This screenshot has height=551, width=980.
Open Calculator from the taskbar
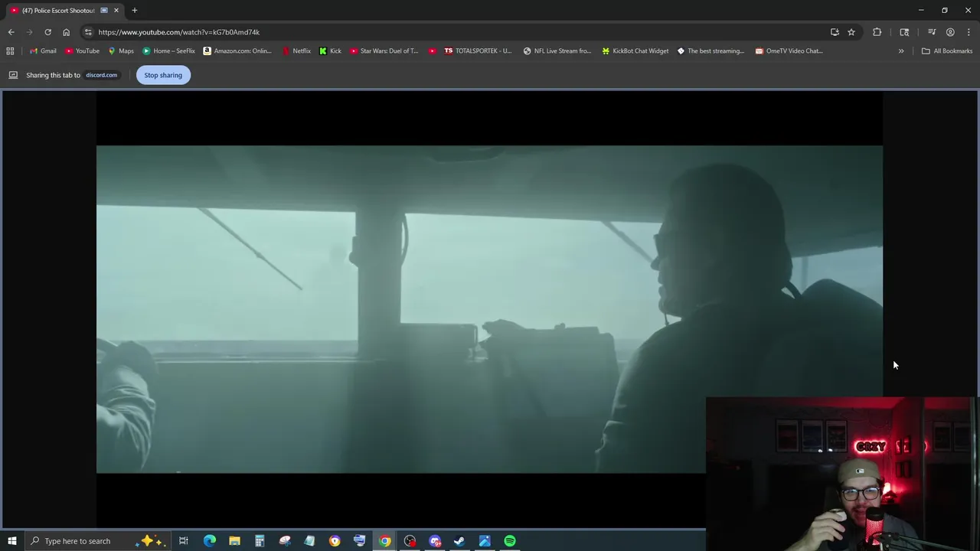(x=260, y=541)
